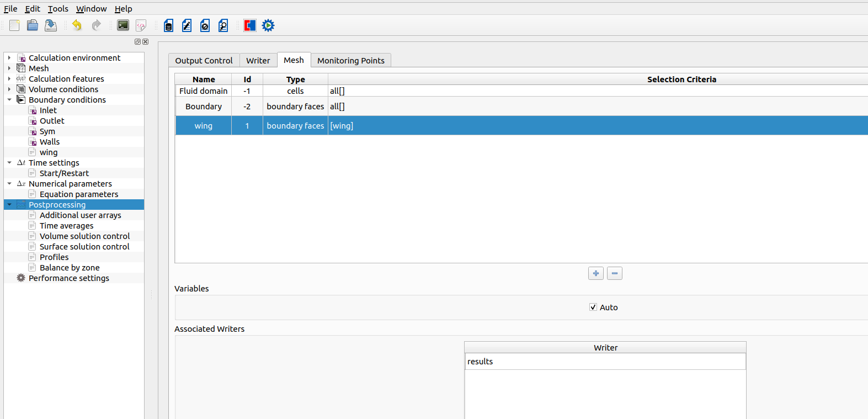Open the terminal window icon
This screenshot has height=419, width=868.
(x=123, y=25)
